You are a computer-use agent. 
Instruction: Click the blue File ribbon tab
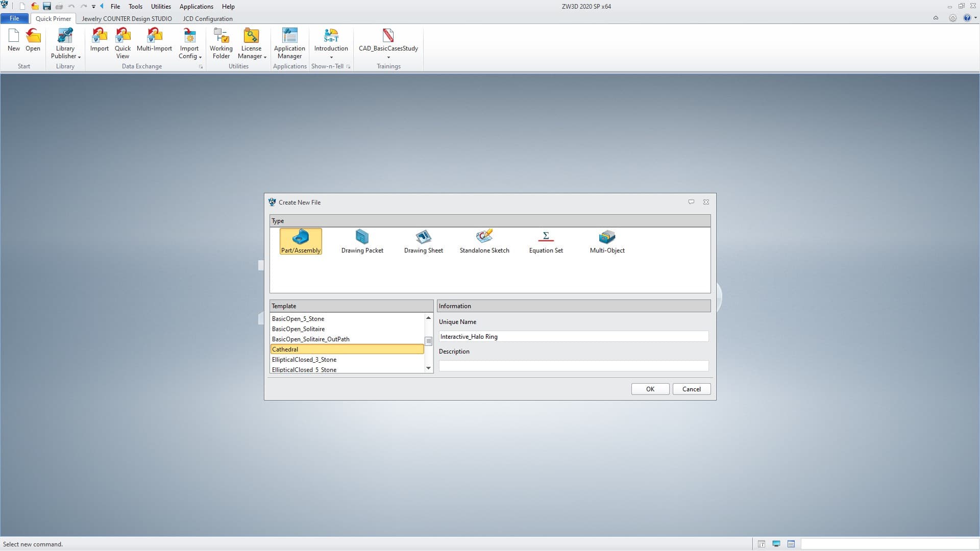point(14,18)
